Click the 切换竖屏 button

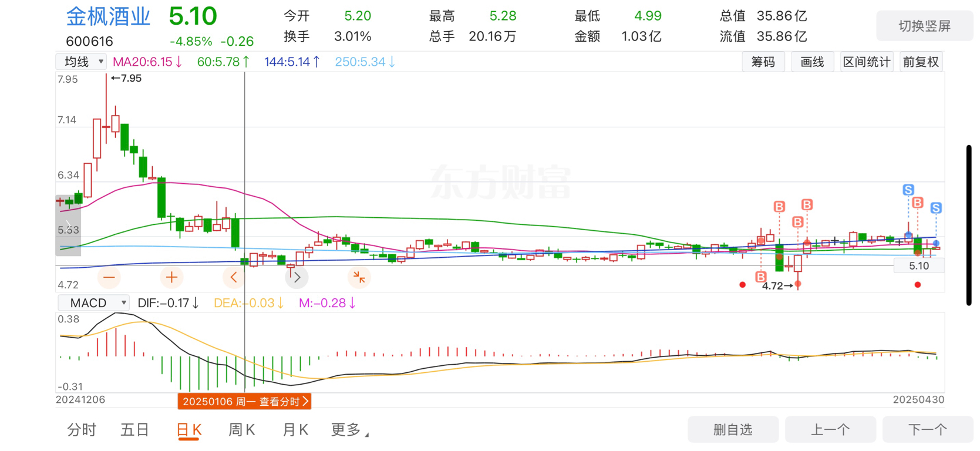pyautogui.click(x=924, y=26)
